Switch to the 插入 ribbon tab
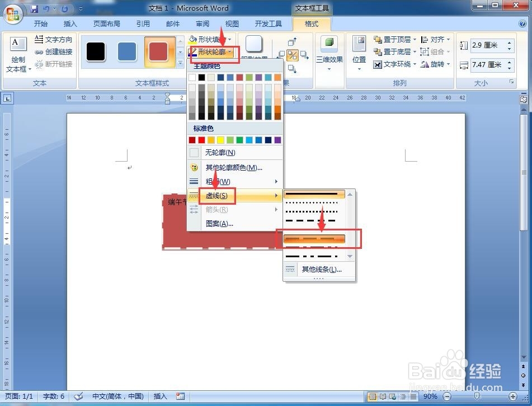The image size is (532, 406). [70, 23]
